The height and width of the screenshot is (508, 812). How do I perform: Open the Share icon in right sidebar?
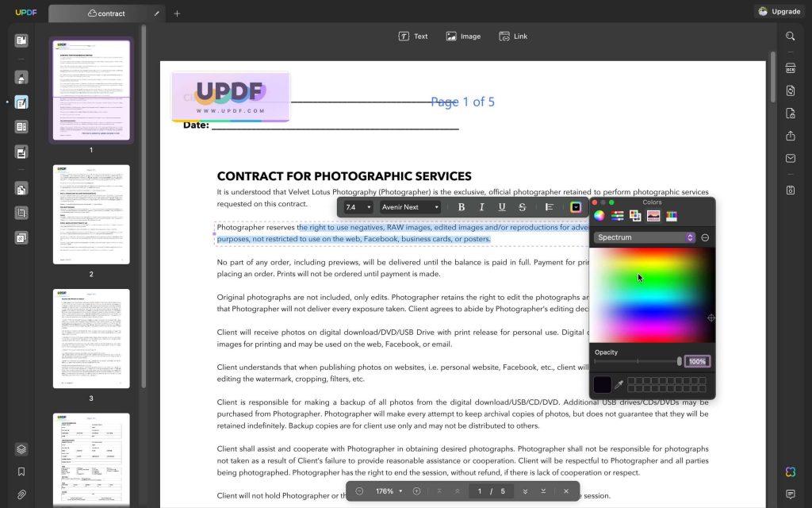pyautogui.click(x=791, y=136)
